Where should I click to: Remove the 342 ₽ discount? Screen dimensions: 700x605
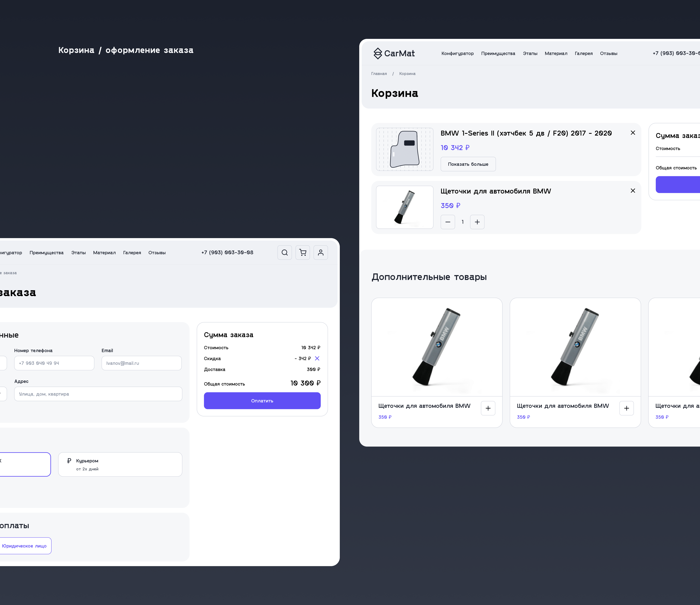click(317, 358)
